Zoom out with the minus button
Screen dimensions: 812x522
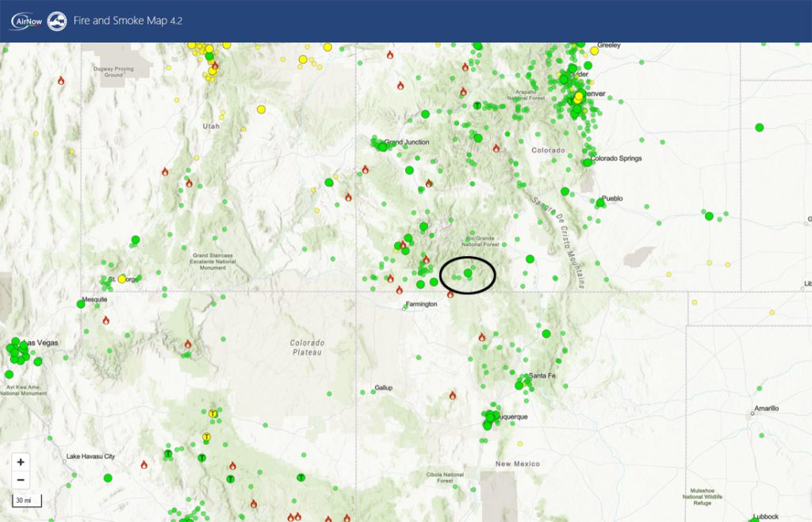coord(21,480)
